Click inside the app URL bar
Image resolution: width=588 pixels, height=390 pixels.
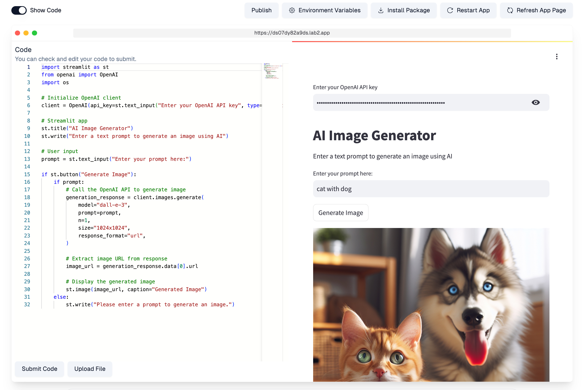tap(292, 33)
